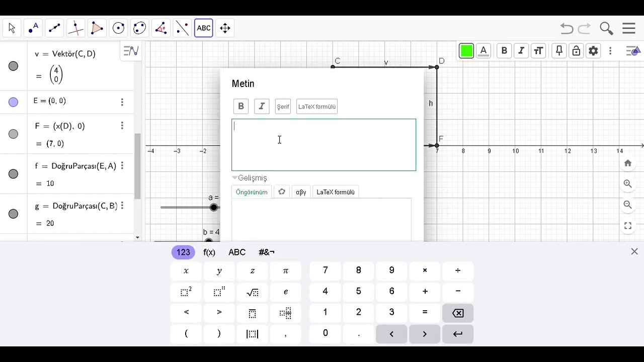The width and height of the screenshot is (644, 362).
Task: Select the Line tool
Action: pos(54,28)
